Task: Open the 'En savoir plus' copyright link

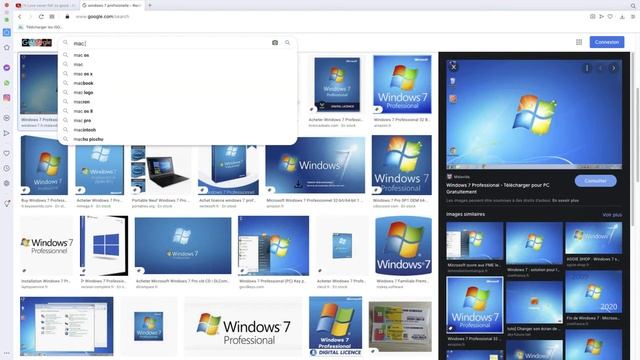Action: click(x=565, y=200)
